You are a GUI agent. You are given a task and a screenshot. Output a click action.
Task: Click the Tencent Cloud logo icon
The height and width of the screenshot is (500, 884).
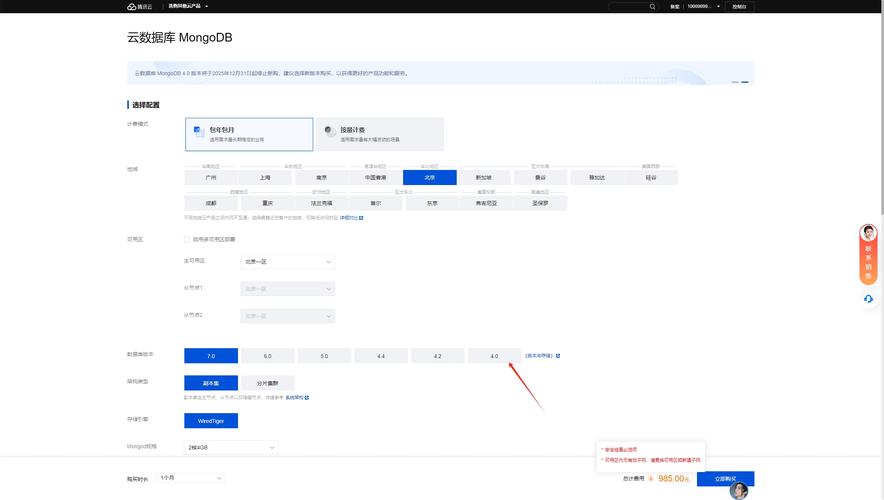[x=131, y=6]
